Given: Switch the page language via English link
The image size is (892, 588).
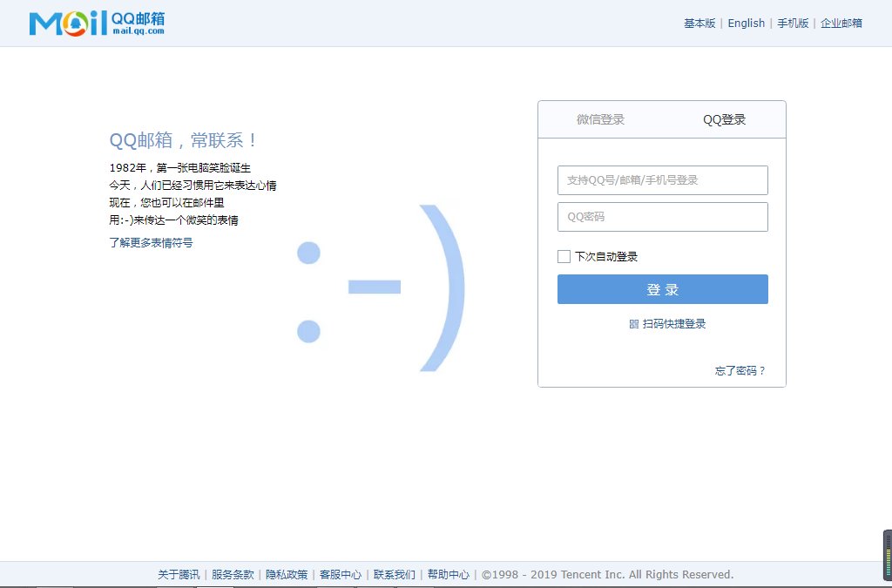Looking at the screenshot, I should tap(746, 23).
